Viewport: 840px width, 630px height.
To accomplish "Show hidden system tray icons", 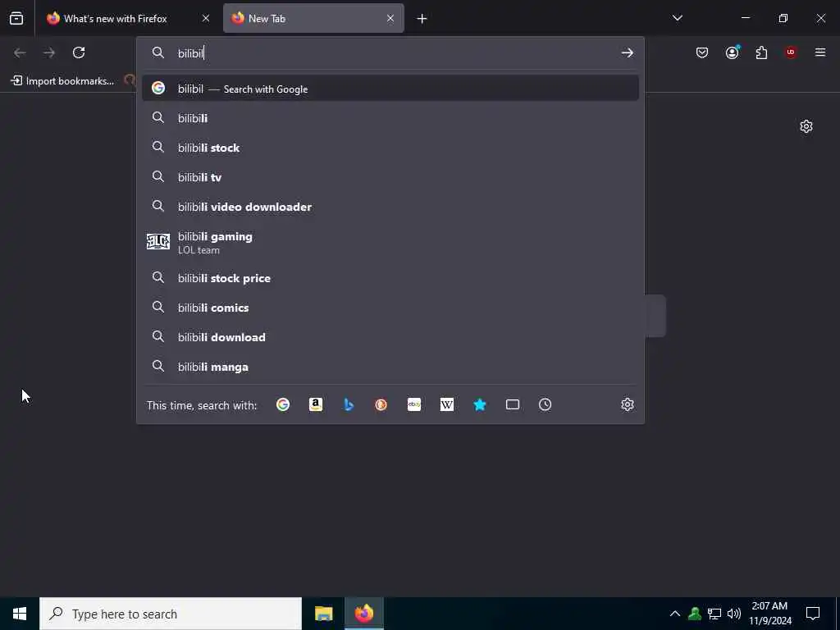I will 675,614.
